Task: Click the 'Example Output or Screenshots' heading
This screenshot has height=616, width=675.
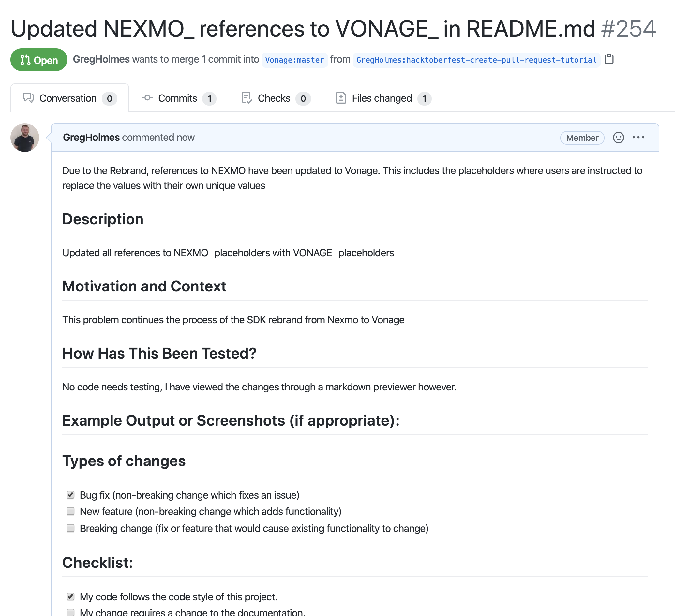Action: click(231, 421)
